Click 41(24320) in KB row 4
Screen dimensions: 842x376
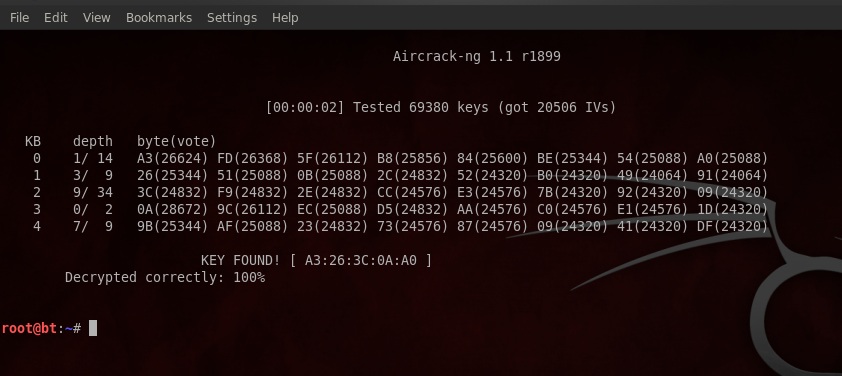click(x=653, y=227)
